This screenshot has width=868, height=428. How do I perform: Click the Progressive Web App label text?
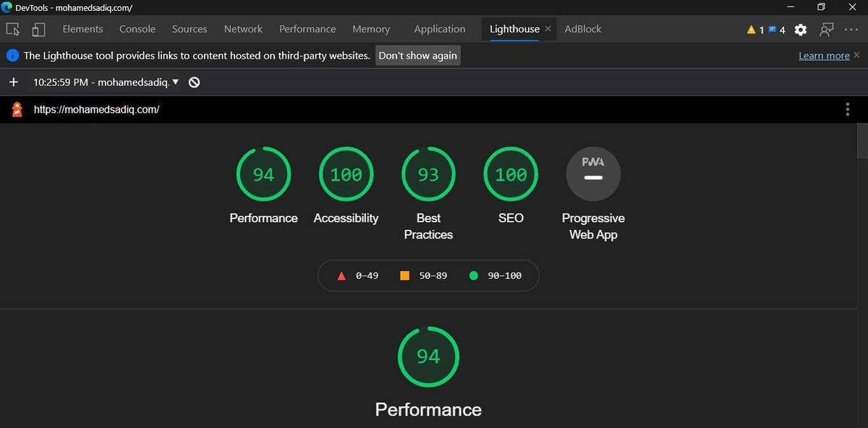tap(593, 226)
